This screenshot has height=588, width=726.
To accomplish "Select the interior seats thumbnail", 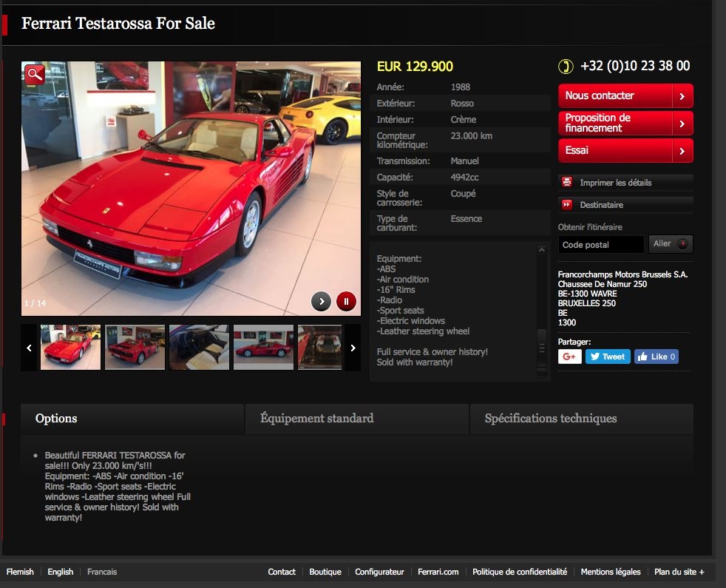I will pos(199,347).
